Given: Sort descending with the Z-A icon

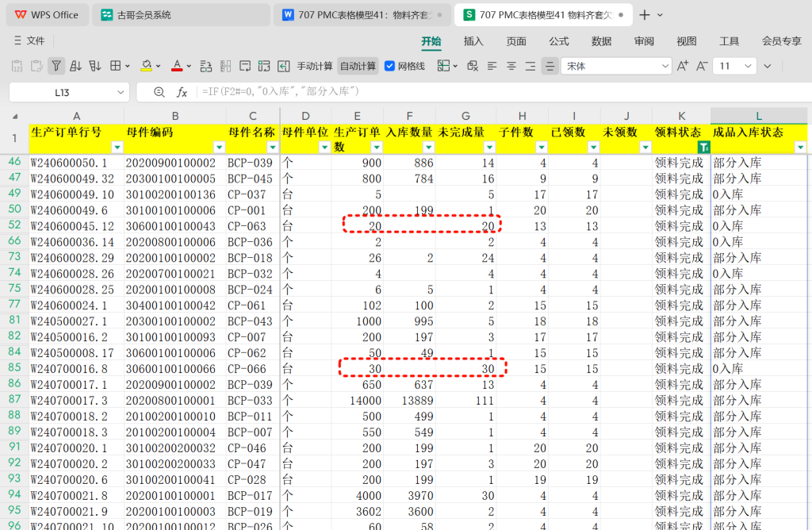Looking at the screenshot, I should [95, 66].
